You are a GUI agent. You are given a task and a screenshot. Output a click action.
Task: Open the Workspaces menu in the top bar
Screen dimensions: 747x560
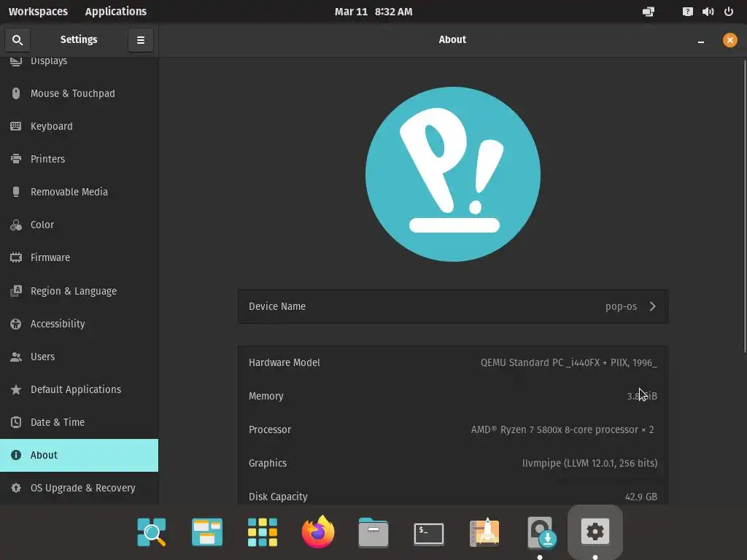point(38,12)
